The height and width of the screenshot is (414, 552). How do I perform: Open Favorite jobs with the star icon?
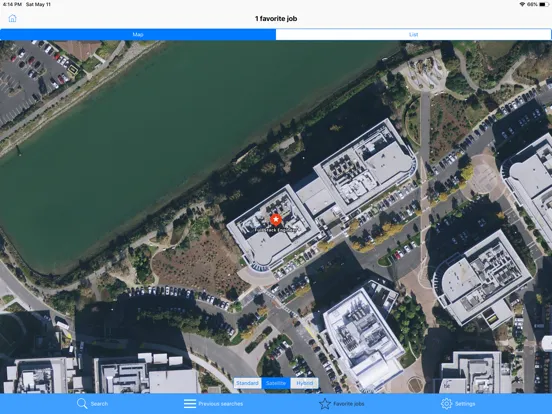(x=341, y=403)
